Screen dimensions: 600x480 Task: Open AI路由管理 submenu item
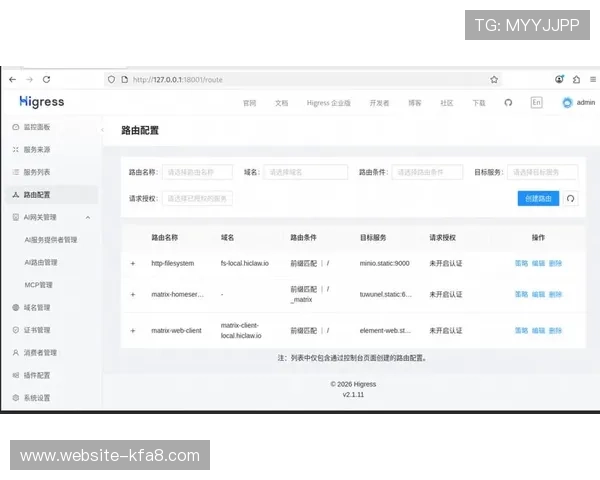pos(41,263)
